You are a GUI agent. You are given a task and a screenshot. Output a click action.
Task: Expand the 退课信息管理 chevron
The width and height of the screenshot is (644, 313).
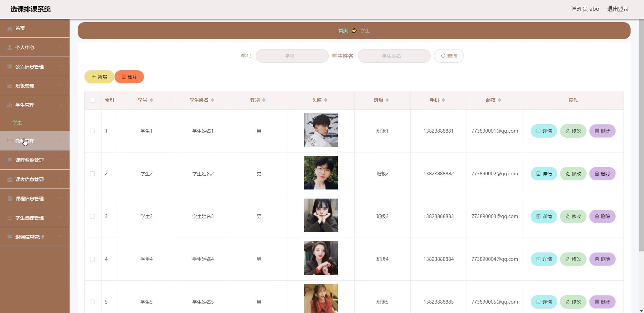pyautogui.click(x=61, y=237)
